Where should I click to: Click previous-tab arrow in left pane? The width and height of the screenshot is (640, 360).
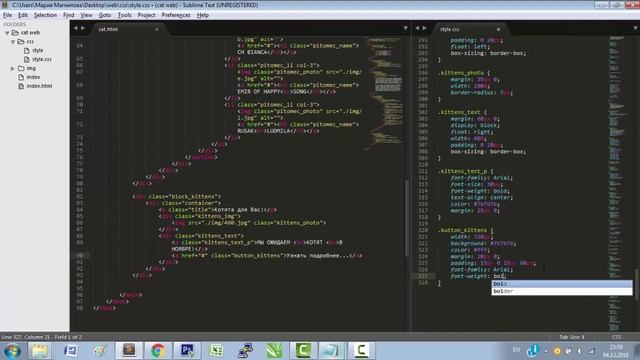[x=76, y=28]
